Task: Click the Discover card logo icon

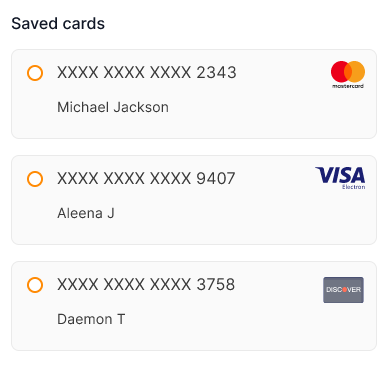Action: point(343,290)
